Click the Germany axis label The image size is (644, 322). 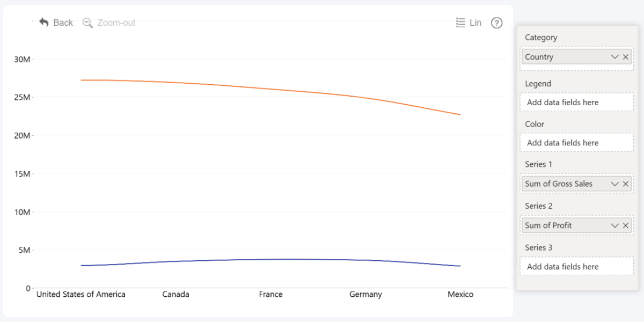click(x=365, y=295)
